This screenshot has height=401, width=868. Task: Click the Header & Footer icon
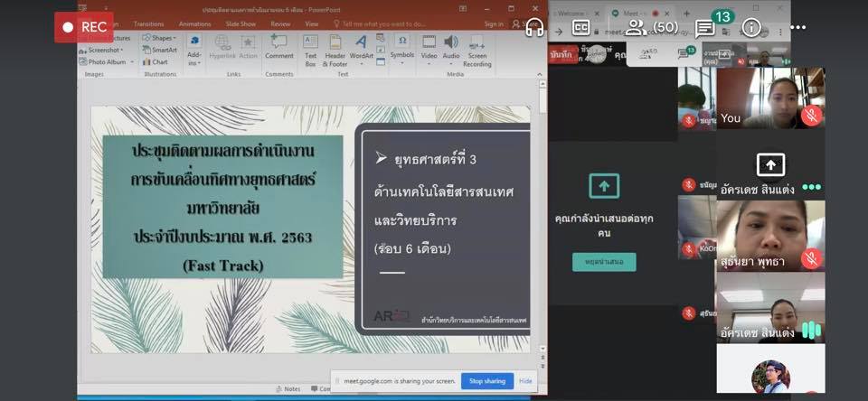(335, 49)
